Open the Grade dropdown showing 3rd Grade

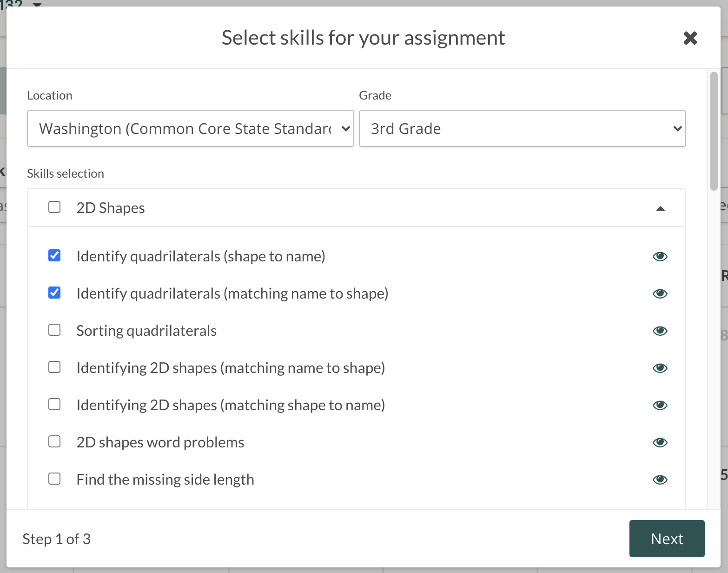pyautogui.click(x=522, y=128)
